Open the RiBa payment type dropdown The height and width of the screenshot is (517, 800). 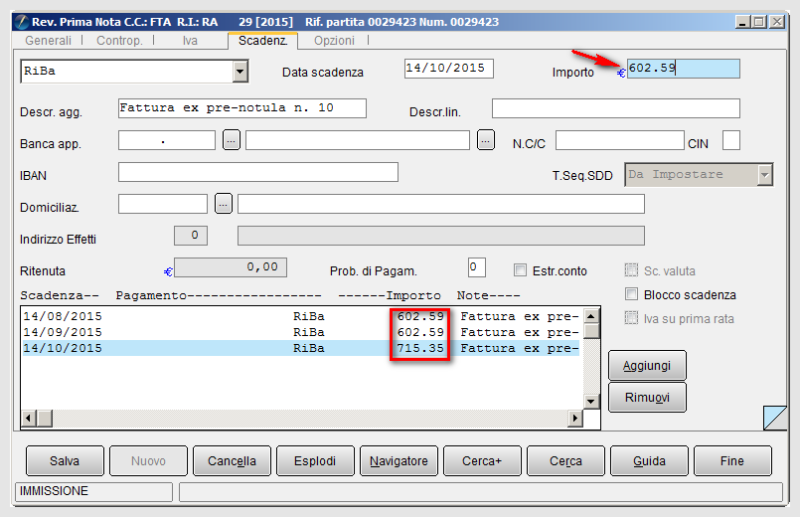coord(240,71)
